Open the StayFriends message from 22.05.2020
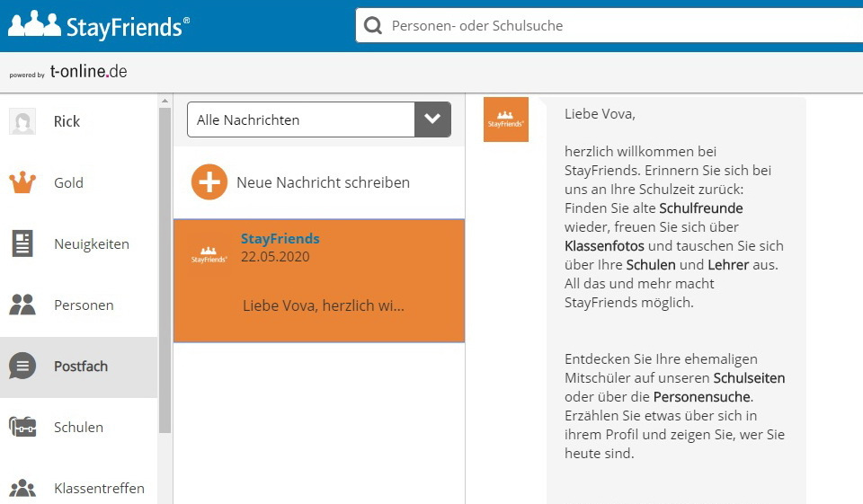 click(x=318, y=280)
